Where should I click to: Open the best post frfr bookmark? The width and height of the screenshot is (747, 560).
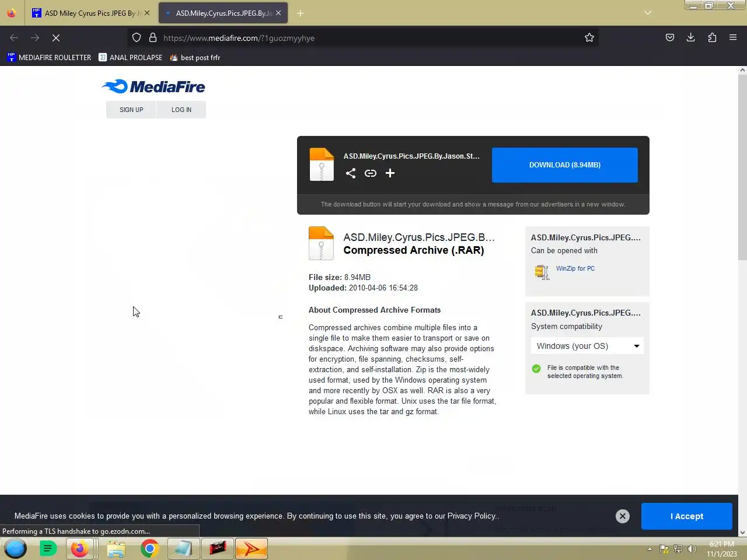195,57
